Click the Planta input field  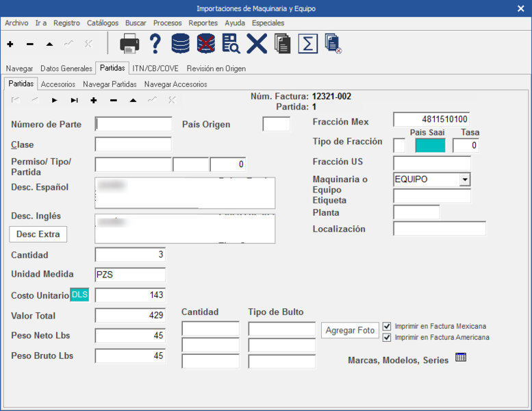(x=416, y=212)
